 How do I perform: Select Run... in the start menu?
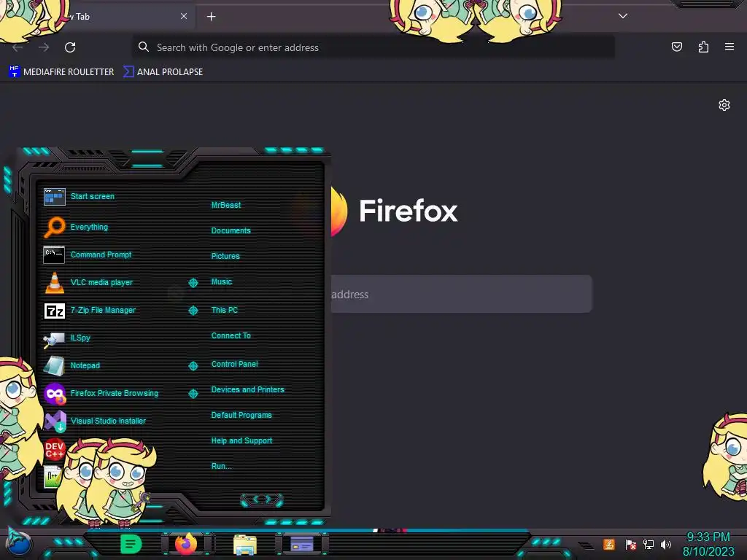tap(222, 466)
